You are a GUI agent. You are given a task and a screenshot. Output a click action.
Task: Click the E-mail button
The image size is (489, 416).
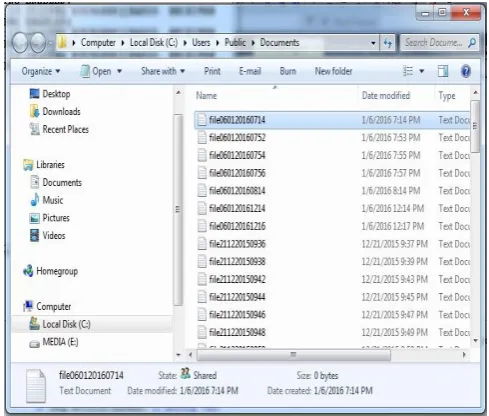coord(250,71)
